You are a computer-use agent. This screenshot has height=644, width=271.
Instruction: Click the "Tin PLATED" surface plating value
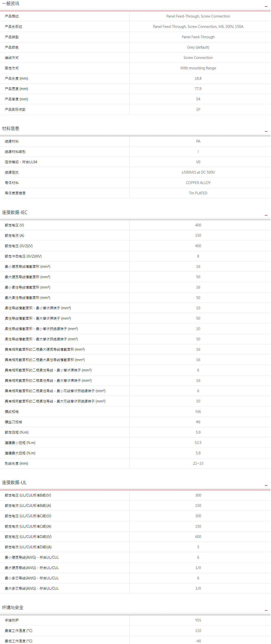tap(198, 193)
